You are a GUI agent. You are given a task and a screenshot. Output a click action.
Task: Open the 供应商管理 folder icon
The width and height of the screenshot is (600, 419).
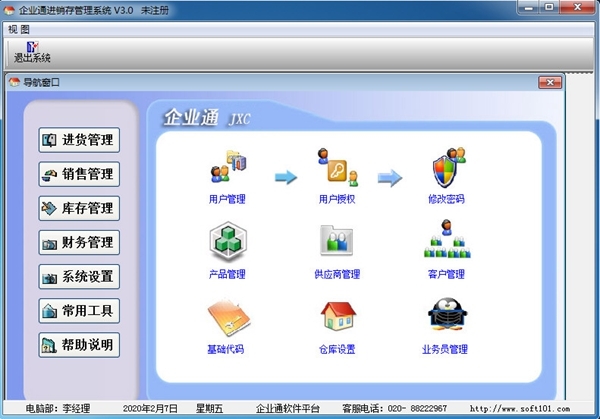(336, 241)
